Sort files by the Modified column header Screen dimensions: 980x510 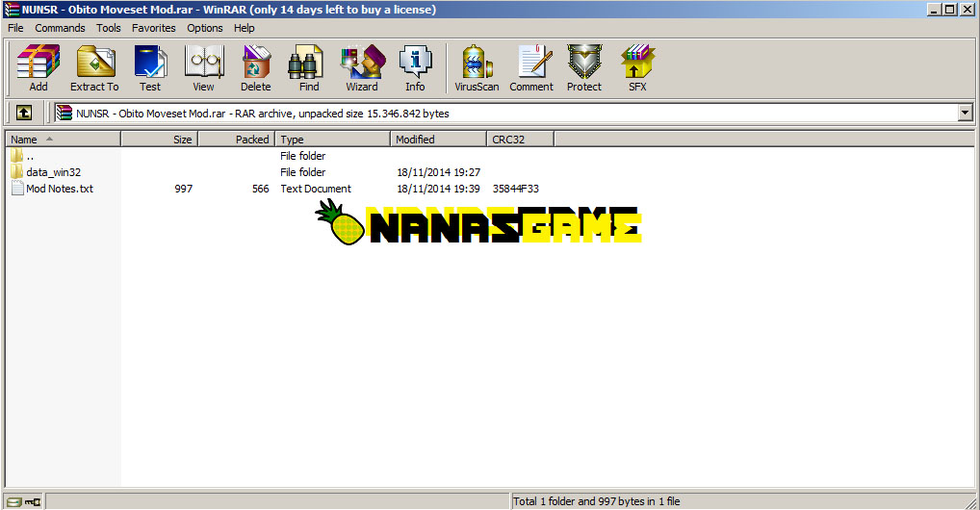438,140
